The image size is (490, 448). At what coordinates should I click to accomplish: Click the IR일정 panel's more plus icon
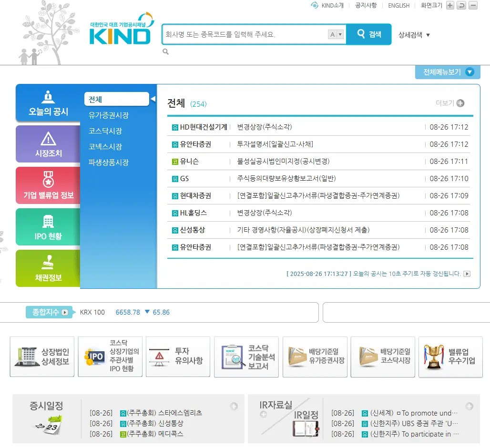(470, 406)
